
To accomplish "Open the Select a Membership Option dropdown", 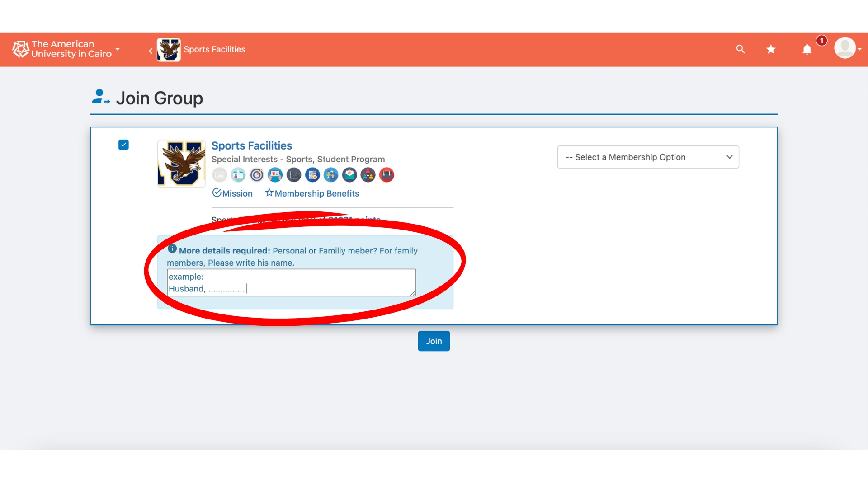I will pyautogui.click(x=647, y=157).
